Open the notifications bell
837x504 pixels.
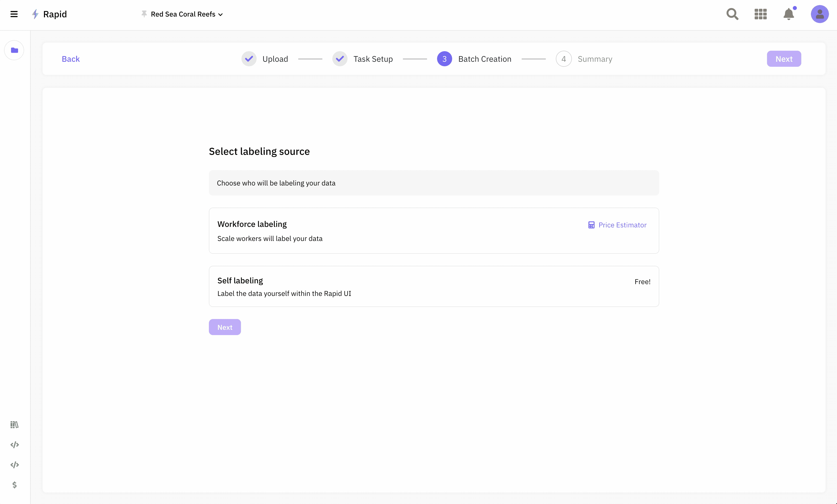coord(789,14)
